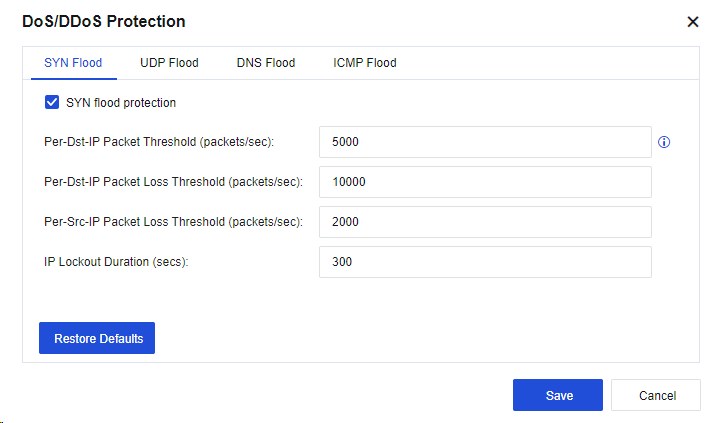717x423 pixels.
Task: Click the "IP Lockout Duration (secs)" label text
Action: pos(117,262)
